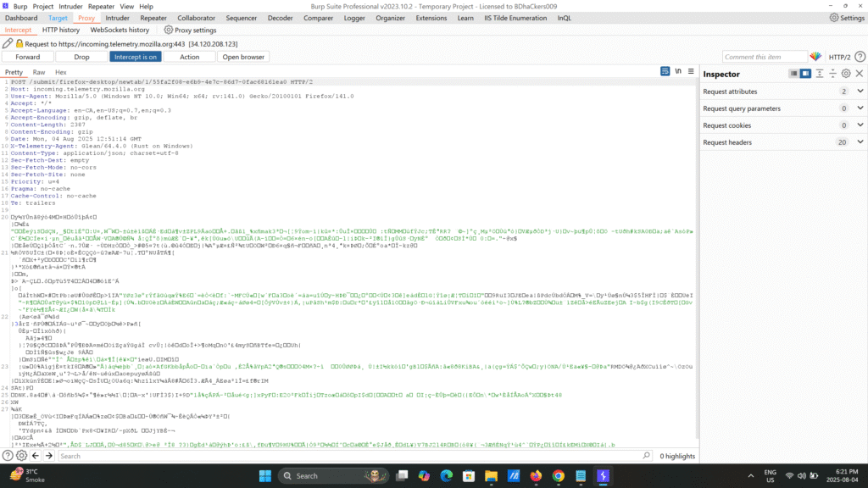Screen dimensions: 868x488
Task: Go to previous search match arrow
Action: [x=36, y=455]
